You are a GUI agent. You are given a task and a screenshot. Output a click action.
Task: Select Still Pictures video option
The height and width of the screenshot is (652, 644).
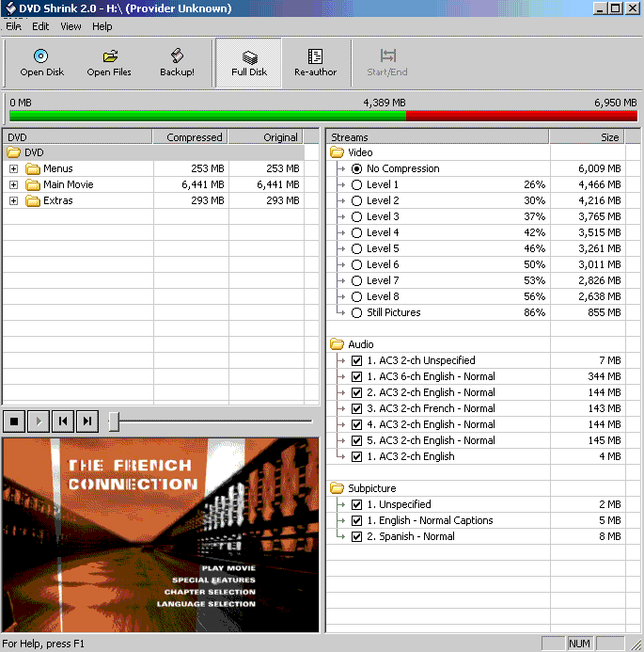(356, 312)
